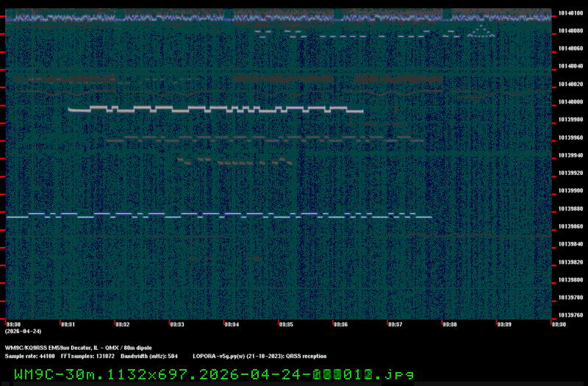Click the small triangle-shaped signal at top right

point(482,31)
